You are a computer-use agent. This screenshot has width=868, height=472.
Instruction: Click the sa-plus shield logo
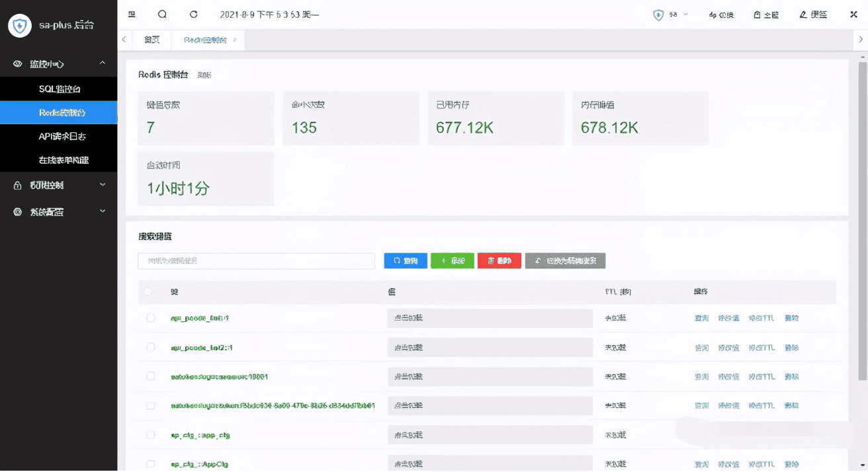click(20, 25)
